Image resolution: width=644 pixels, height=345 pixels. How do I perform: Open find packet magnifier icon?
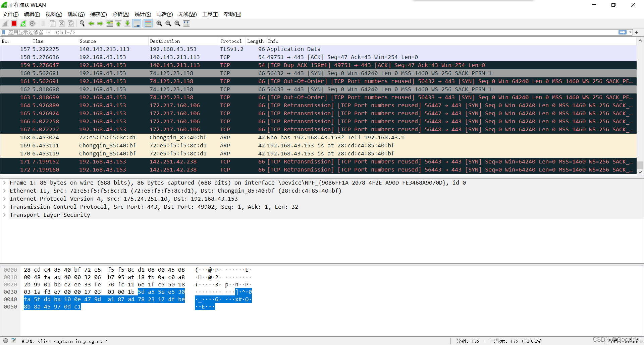tap(82, 23)
